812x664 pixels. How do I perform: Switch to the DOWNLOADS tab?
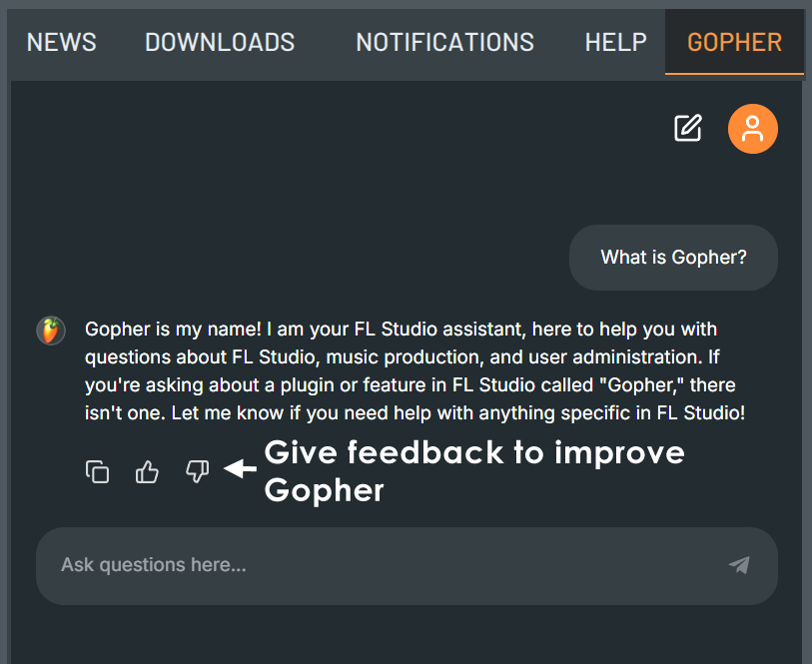[220, 43]
